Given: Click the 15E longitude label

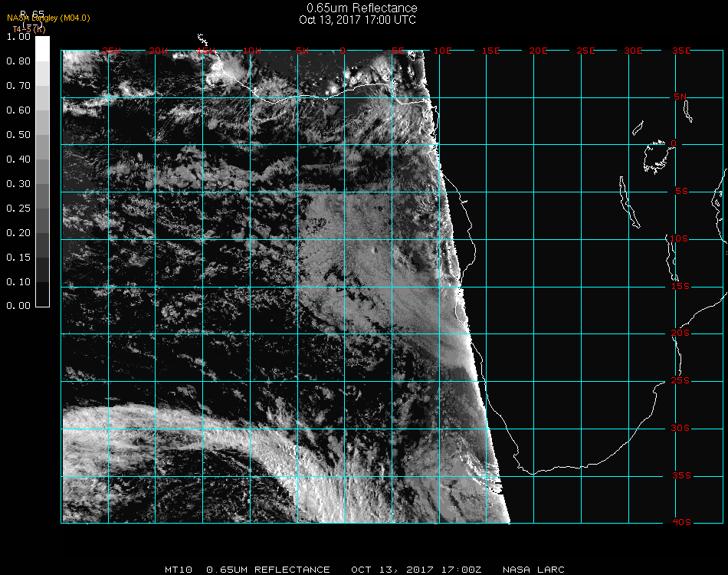Looking at the screenshot, I should pos(490,51).
